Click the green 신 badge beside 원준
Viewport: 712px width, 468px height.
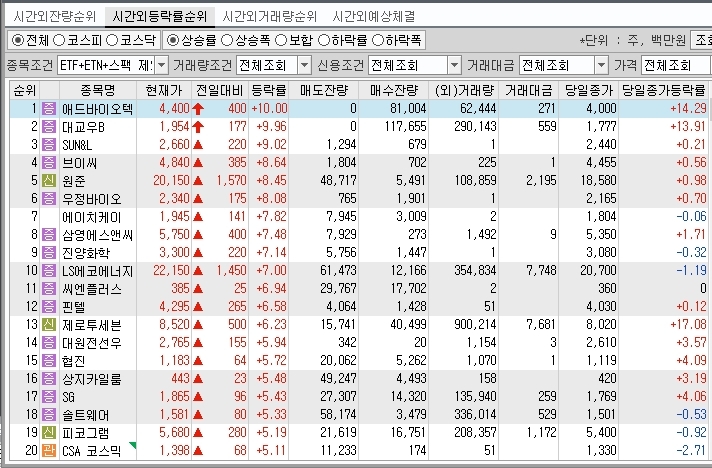pos(49,181)
